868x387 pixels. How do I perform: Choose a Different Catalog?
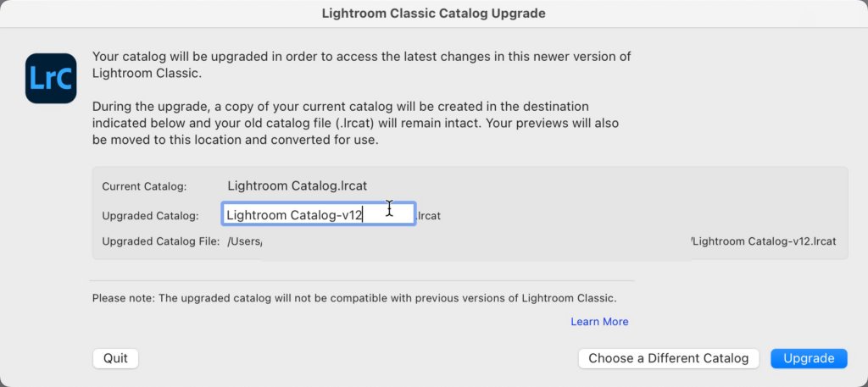point(668,358)
